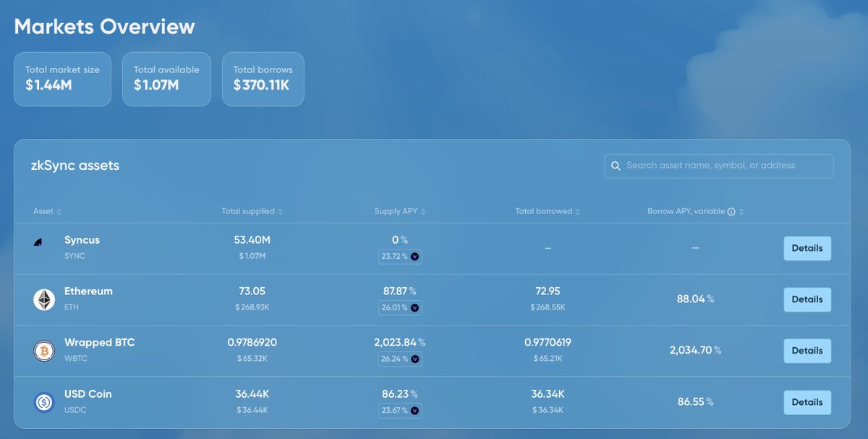Select the Syncus asset name
Viewport: 868px width, 439px height.
[82, 240]
